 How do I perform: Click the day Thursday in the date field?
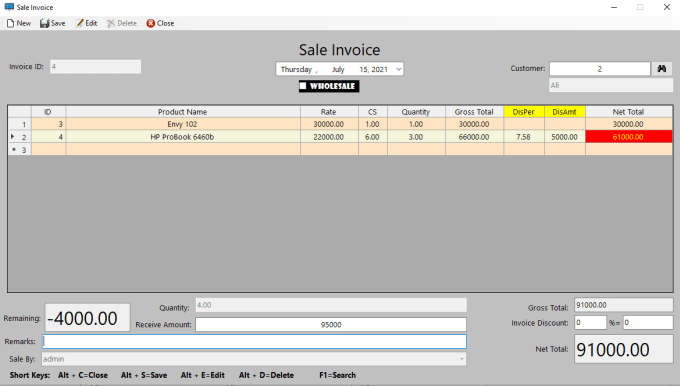[x=296, y=69]
